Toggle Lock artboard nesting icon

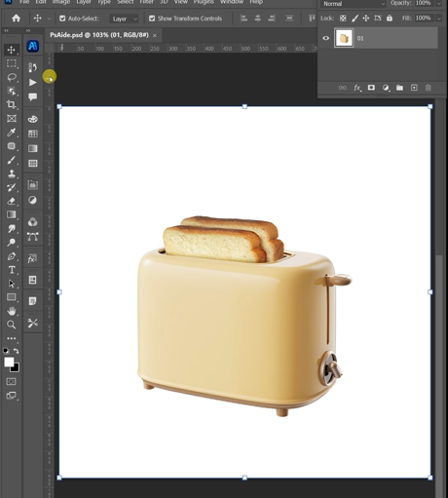(378, 19)
